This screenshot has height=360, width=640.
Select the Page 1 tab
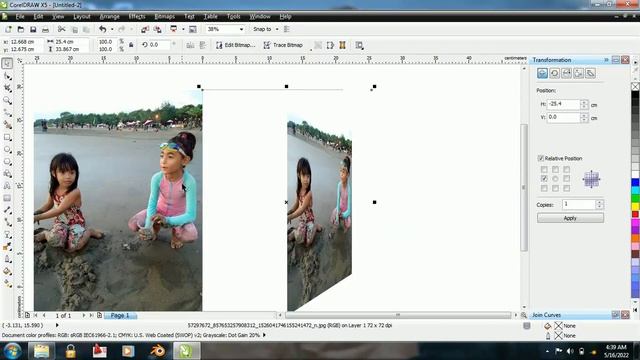coord(120,316)
